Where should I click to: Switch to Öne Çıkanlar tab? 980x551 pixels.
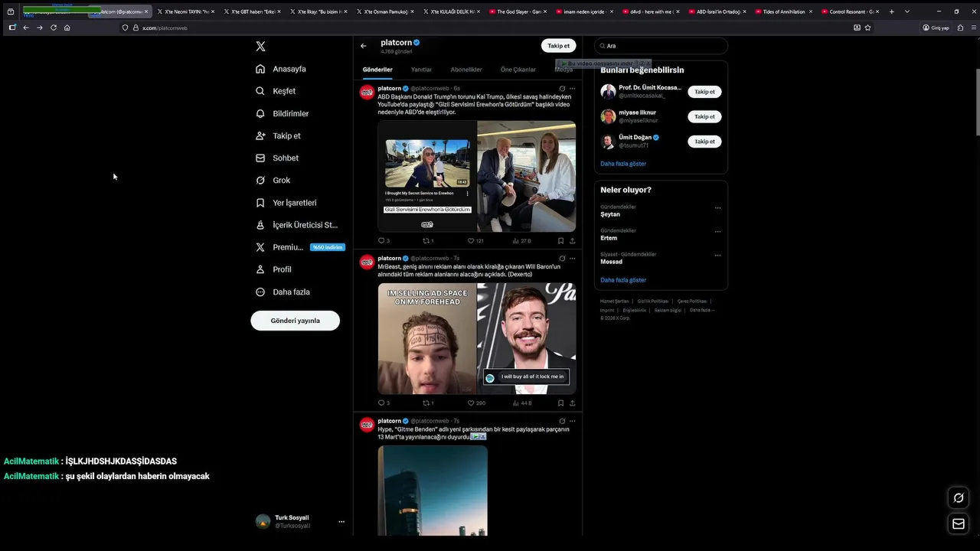(518, 70)
